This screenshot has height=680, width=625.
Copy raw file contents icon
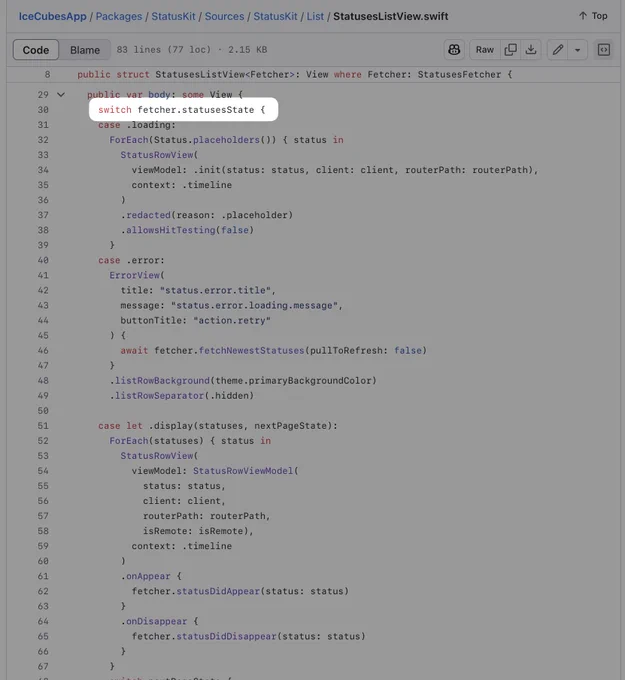(x=510, y=50)
